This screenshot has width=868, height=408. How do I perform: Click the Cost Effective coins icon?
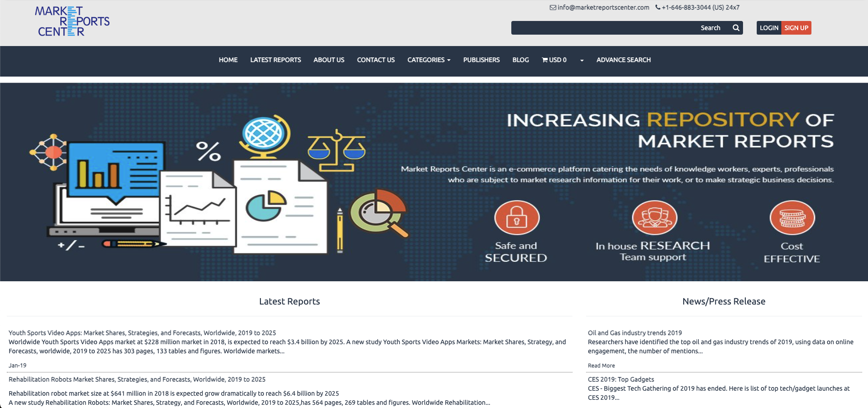pos(792,217)
